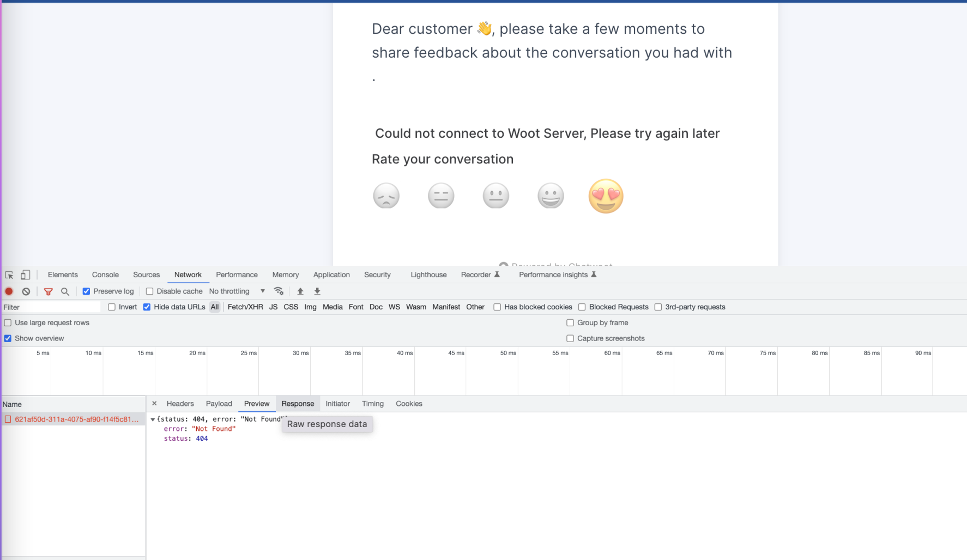Import HAR file upload arrow
This screenshot has height=560, width=967.
pyautogui.click(x=300, y=291)
